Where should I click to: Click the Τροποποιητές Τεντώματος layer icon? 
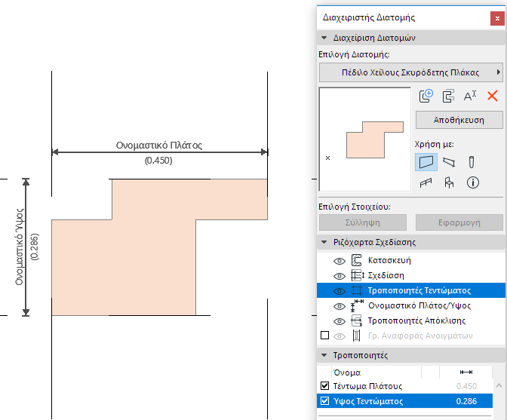pos(357,290)
